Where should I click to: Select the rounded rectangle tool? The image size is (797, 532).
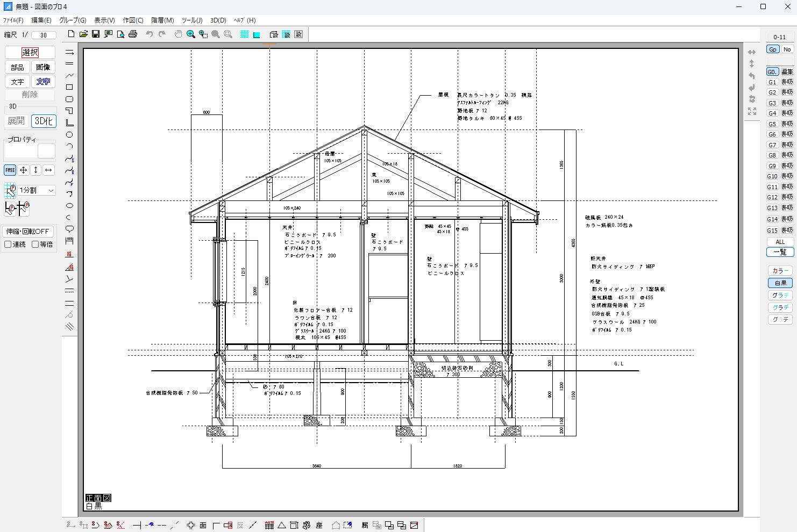(69, 99)
